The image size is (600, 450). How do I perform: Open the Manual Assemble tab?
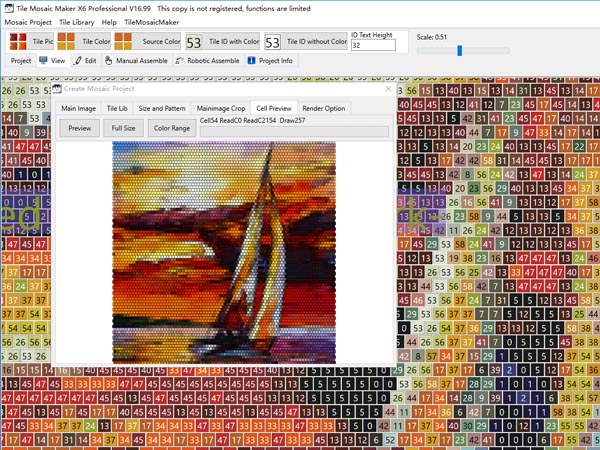tap(137, 60)
